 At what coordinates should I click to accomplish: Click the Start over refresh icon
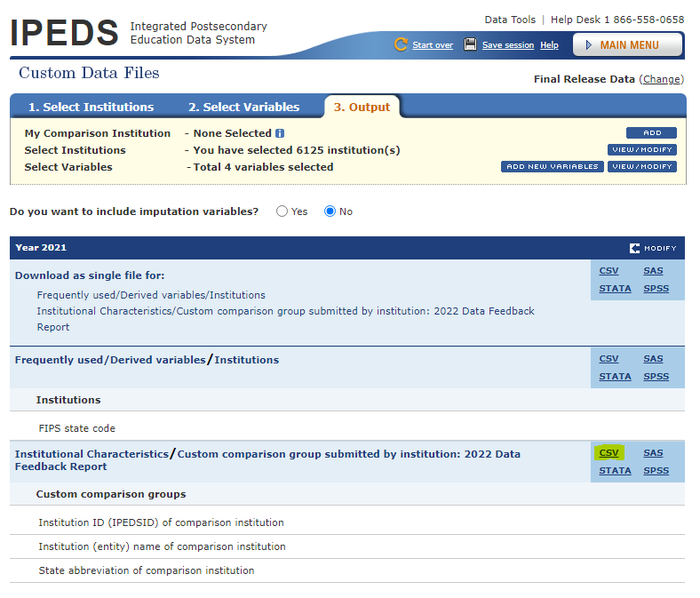tap(401, 44)
